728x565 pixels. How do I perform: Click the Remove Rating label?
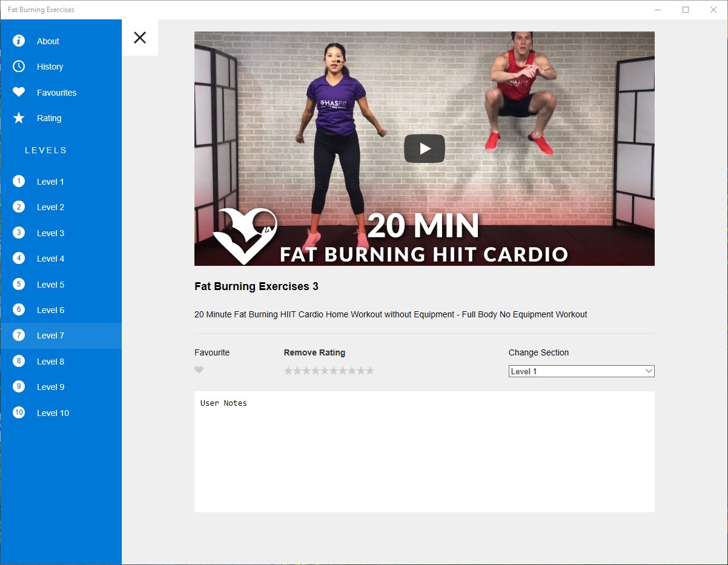point(314,352)
